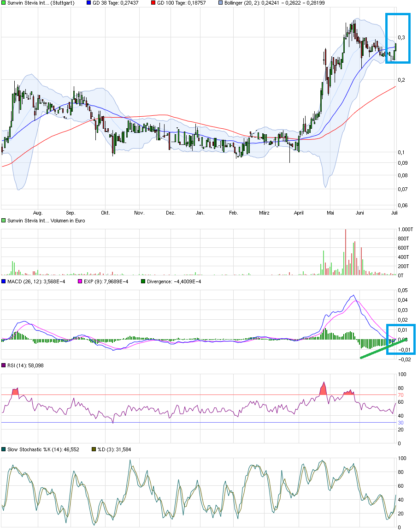
Task: Click the light-blue Bollinger legend swatch
Action: click(221, 3)
